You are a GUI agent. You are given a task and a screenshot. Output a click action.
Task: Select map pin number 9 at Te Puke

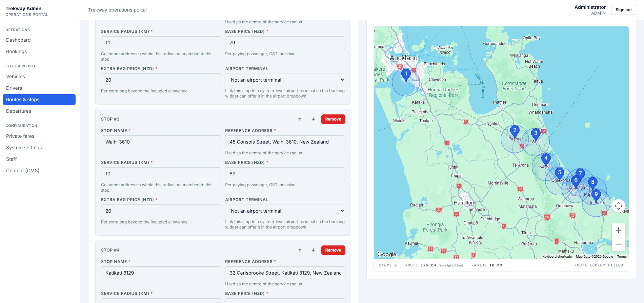pyautogui.click(x=596, y=195)
